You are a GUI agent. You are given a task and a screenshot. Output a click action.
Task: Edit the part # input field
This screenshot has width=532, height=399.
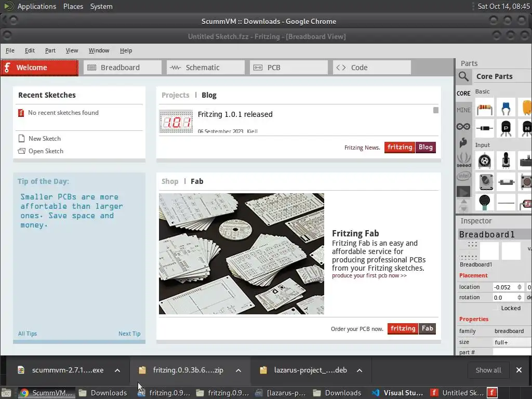[512, 352]
